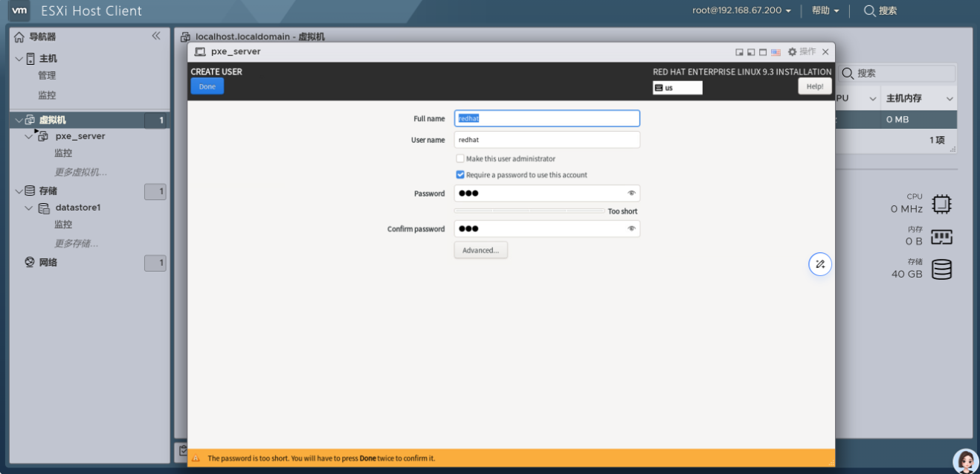980x474 pixels.
Task: Collapse the 存储 tree node
Action: click(x=19, y=191)
